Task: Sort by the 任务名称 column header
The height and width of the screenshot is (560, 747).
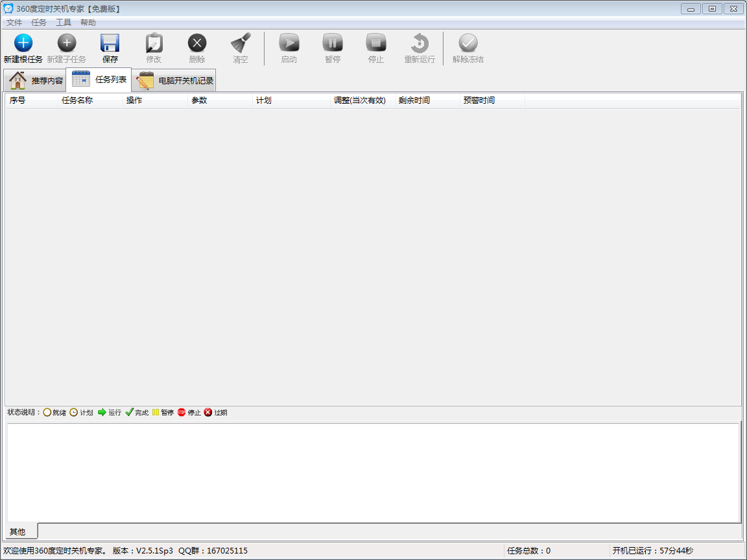Action: tap(77, 101)
